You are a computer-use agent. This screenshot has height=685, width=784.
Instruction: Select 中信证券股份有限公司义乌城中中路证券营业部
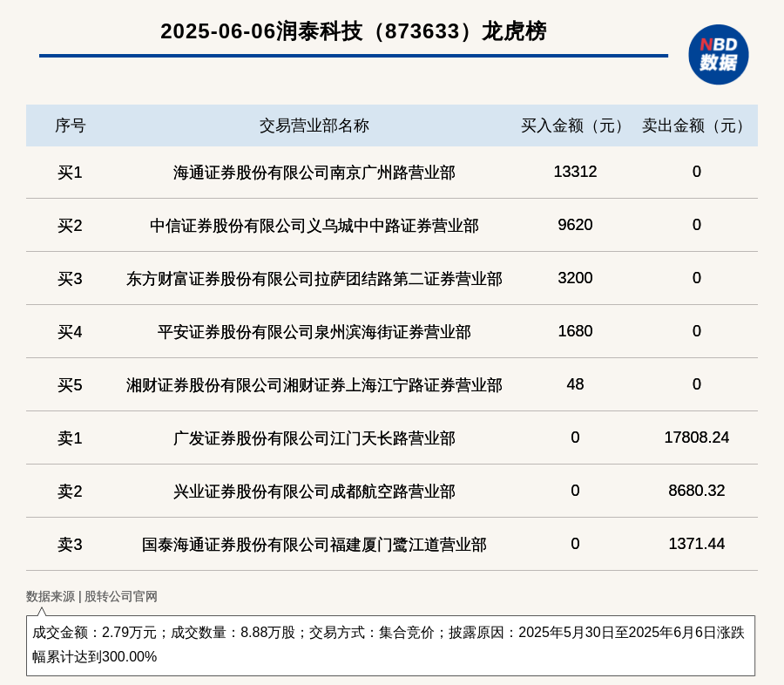(314, 226)
